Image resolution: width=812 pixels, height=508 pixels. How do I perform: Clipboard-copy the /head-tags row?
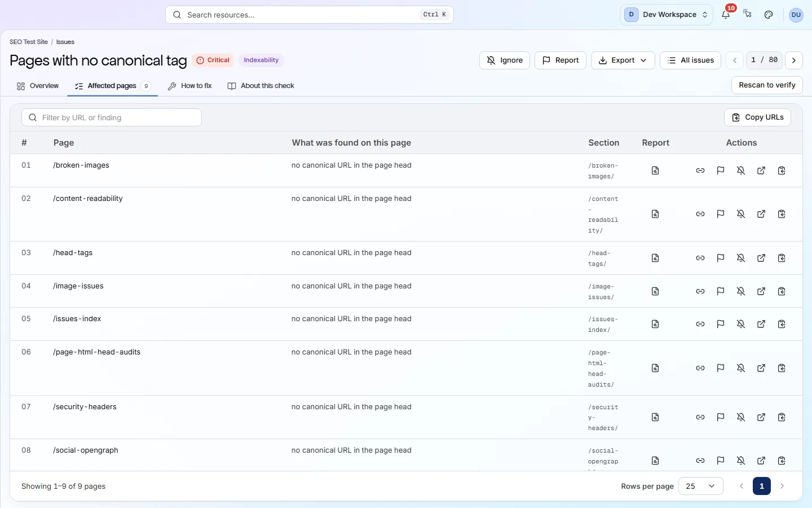pyautogui.click(x=782, y=258)
